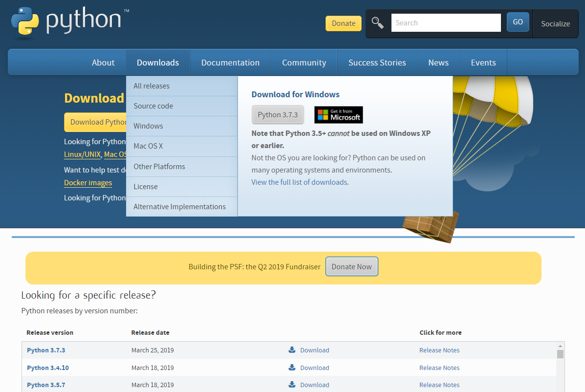Click the Release date column header
Screen dimensions: 585x392
click(150, 333)
